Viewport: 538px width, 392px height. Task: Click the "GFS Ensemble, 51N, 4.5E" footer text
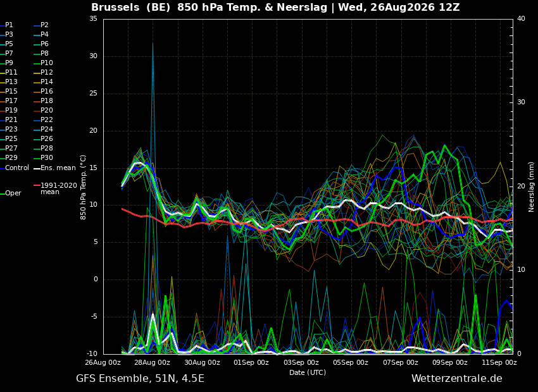pos(140,379)
